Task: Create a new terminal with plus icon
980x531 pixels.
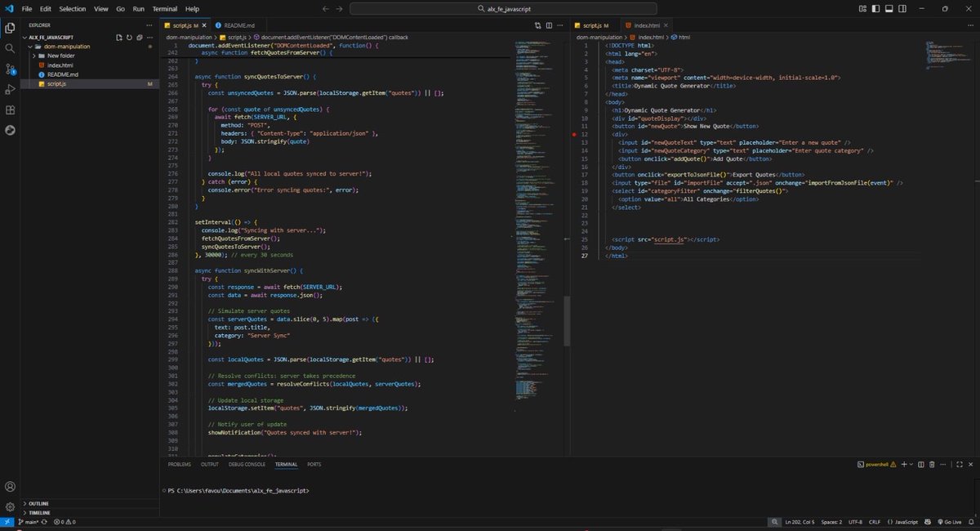Action: [x=903, y=464]
